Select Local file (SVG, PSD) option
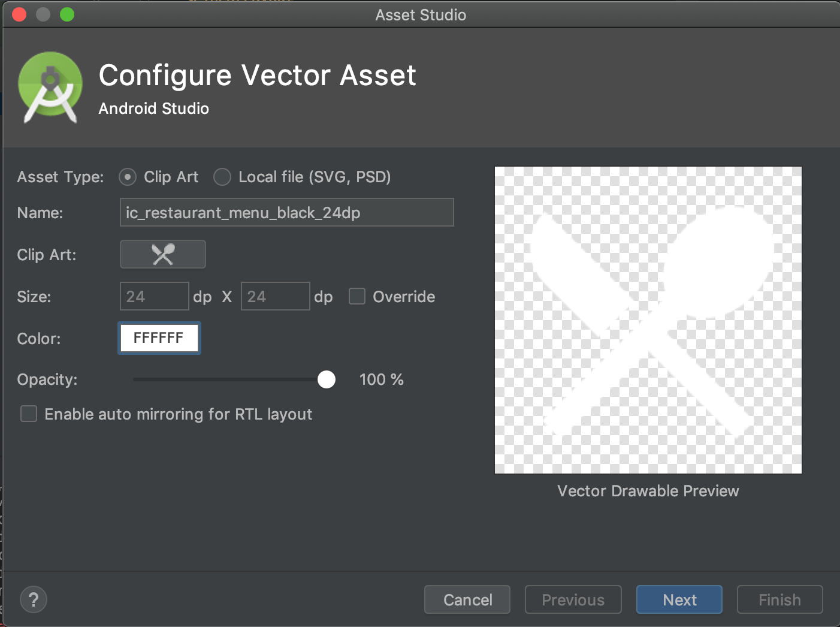The image size is (840, 627). click(x=222, y=177)
